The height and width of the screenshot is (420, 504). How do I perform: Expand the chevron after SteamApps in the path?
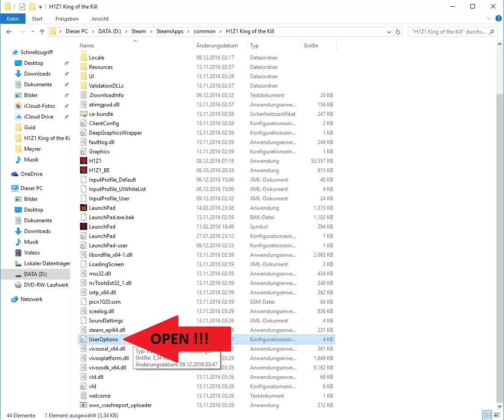pos(189,31)
